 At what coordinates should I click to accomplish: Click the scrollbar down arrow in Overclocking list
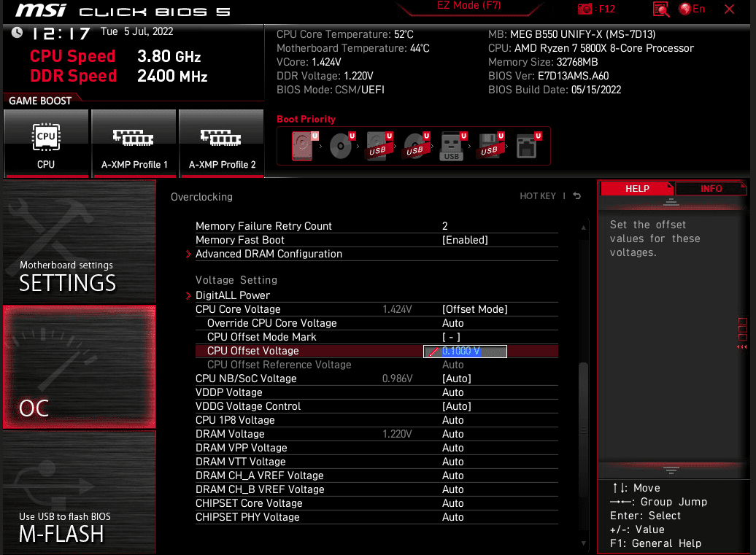point(583,543)
